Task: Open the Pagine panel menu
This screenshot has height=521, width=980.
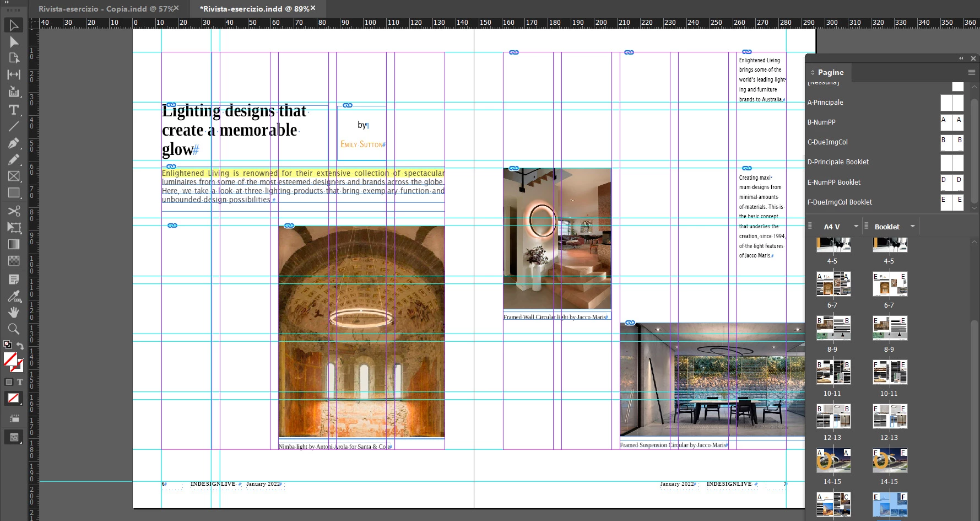Action: (x=972, y=72)
